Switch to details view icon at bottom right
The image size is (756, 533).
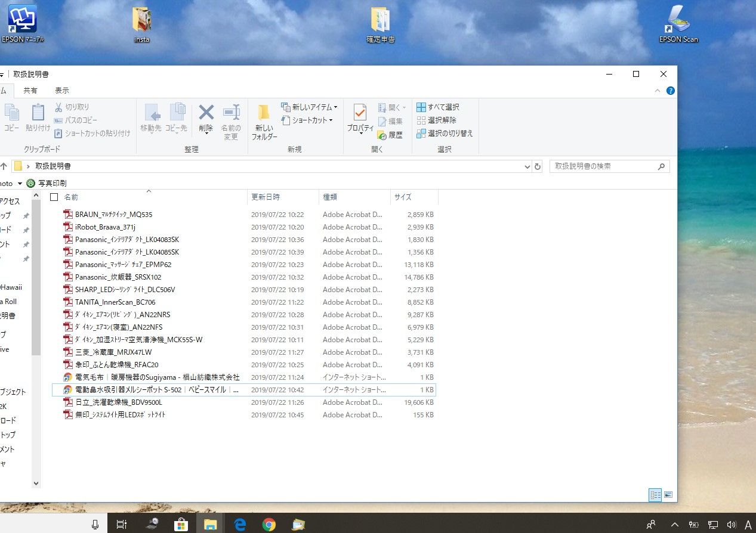point(655,495)
